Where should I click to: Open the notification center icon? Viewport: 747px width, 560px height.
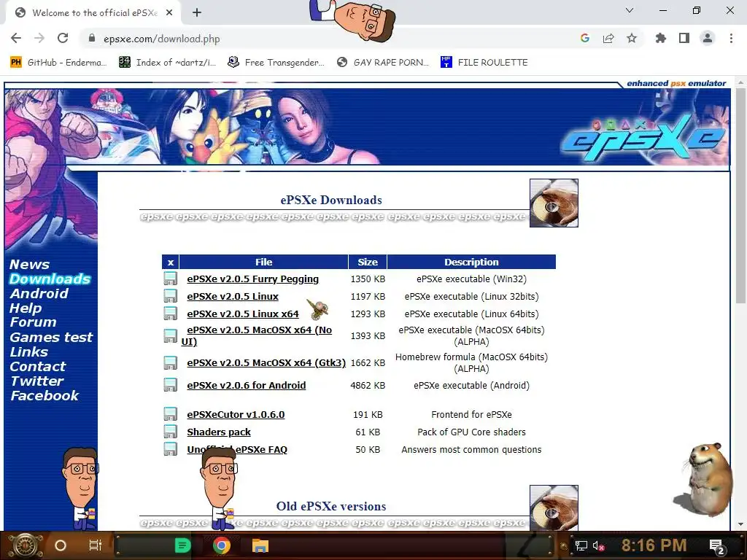[x=717, y=546]
